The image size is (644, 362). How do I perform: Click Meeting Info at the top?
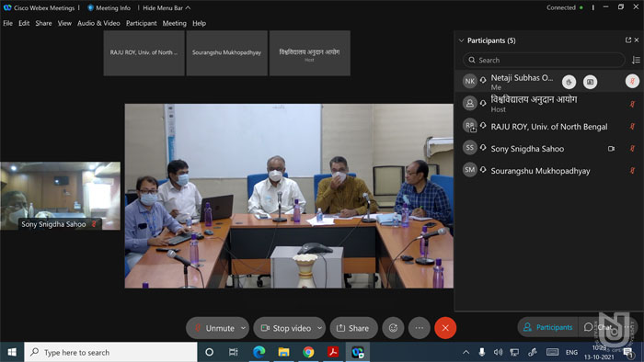(109, 7)
